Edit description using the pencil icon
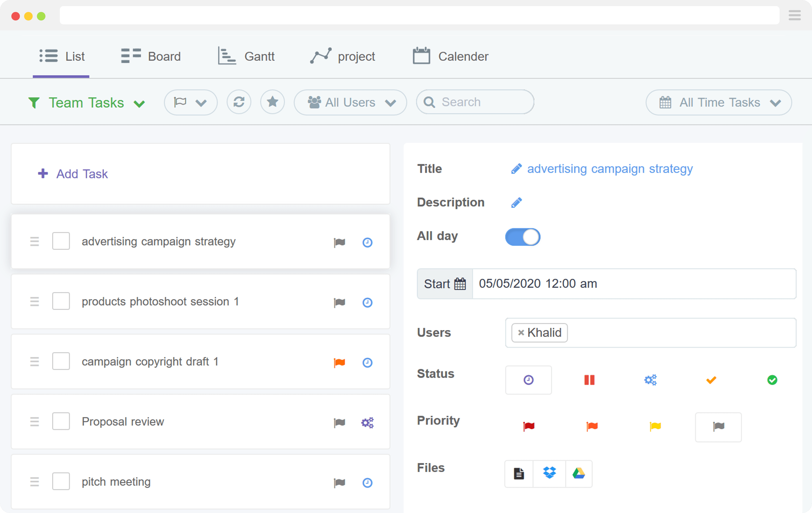This screenshot has width=812, height=513. tap(516, 203)
